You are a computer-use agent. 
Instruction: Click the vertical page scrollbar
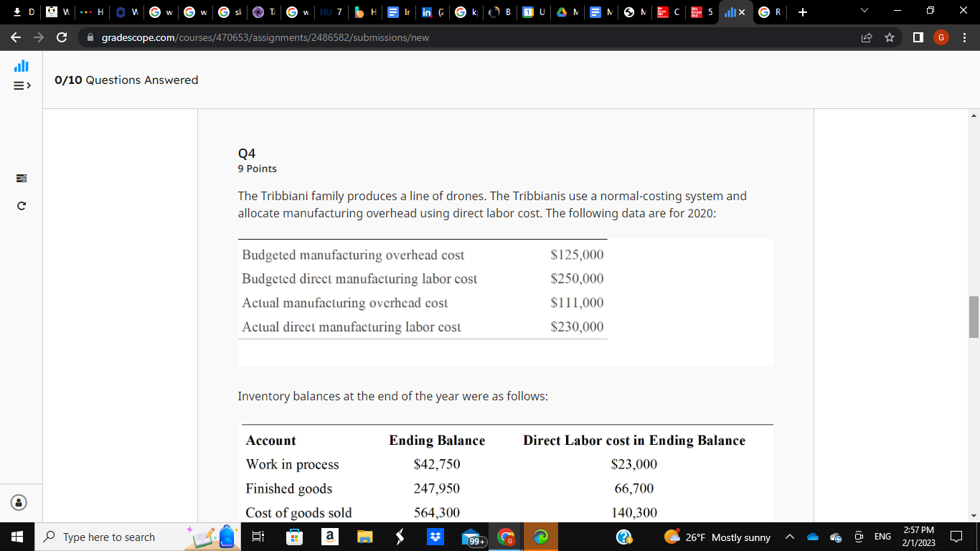(973, 316)
